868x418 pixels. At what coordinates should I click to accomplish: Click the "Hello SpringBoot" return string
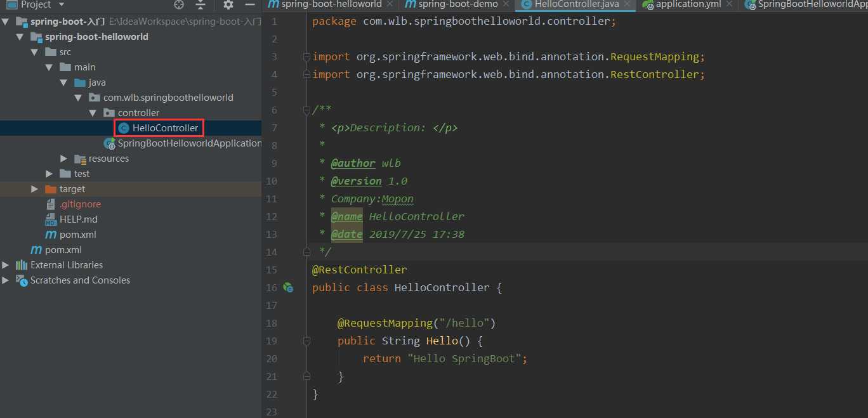tap(464, 358)
